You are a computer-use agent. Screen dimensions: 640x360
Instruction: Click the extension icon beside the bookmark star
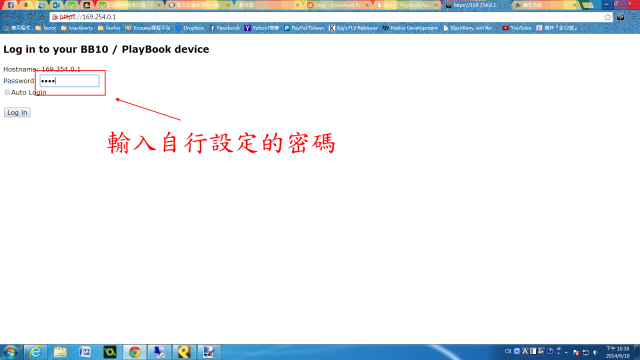coord(620,17)
